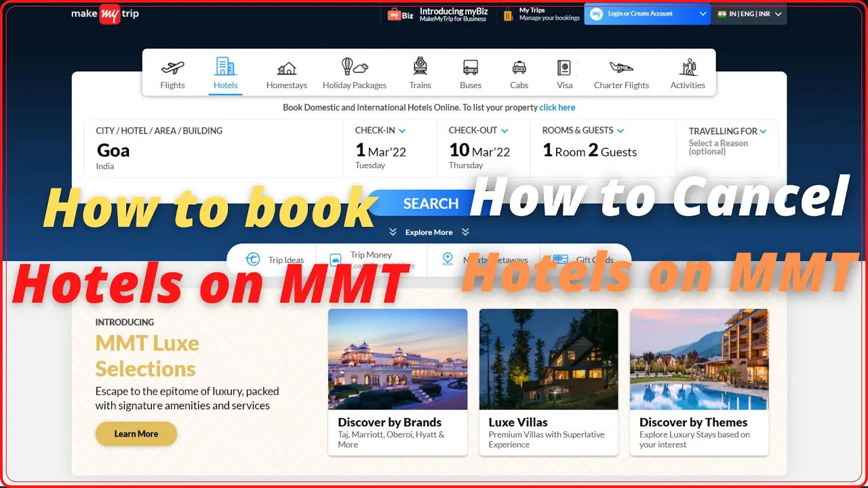868x488 pixels.
Task: Open My Trips Manage your bookings
Action: click(x=542, y=14)
